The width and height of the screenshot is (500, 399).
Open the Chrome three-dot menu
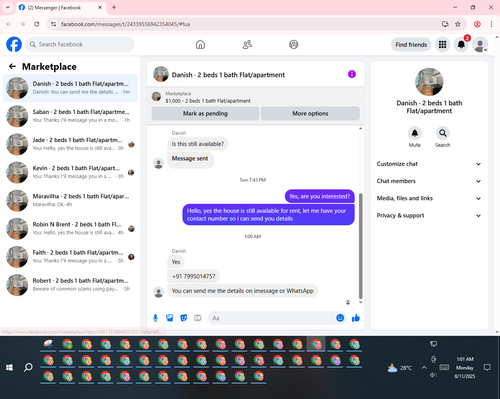coord(491,24)
